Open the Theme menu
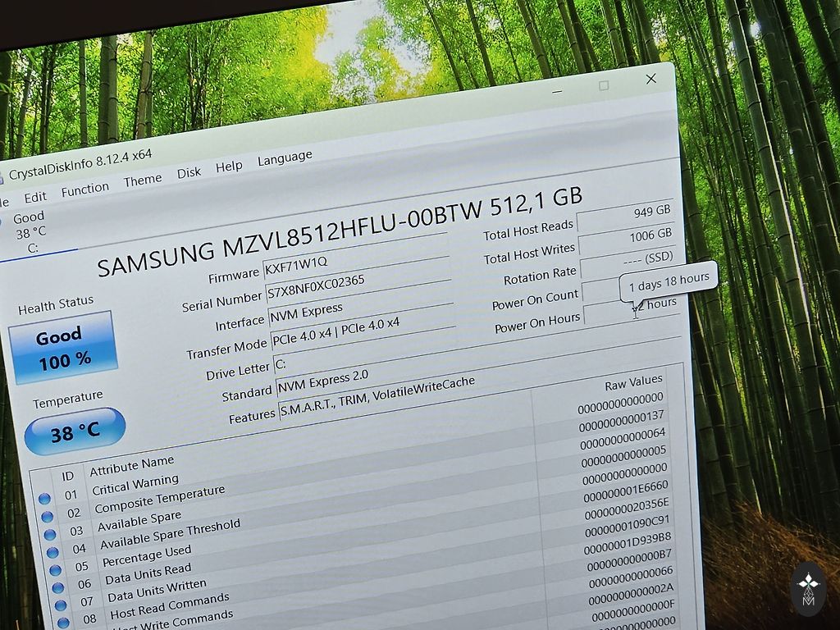 point(143,181)
